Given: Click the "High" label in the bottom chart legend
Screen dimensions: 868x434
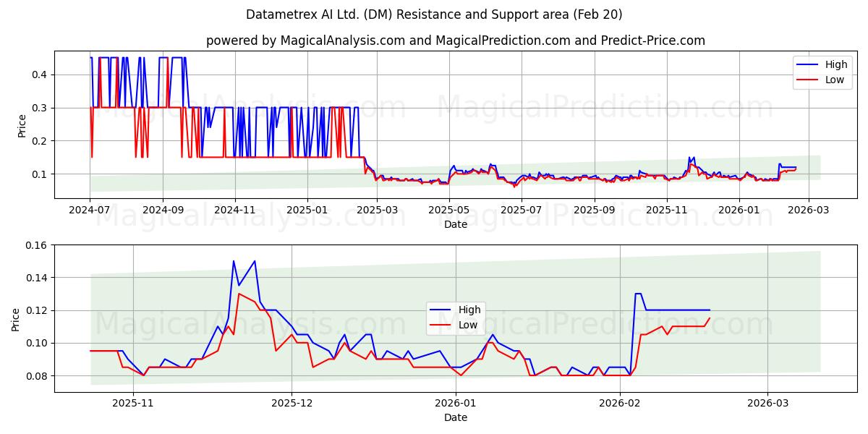Looking at the screenshot, I should (469, 310).
